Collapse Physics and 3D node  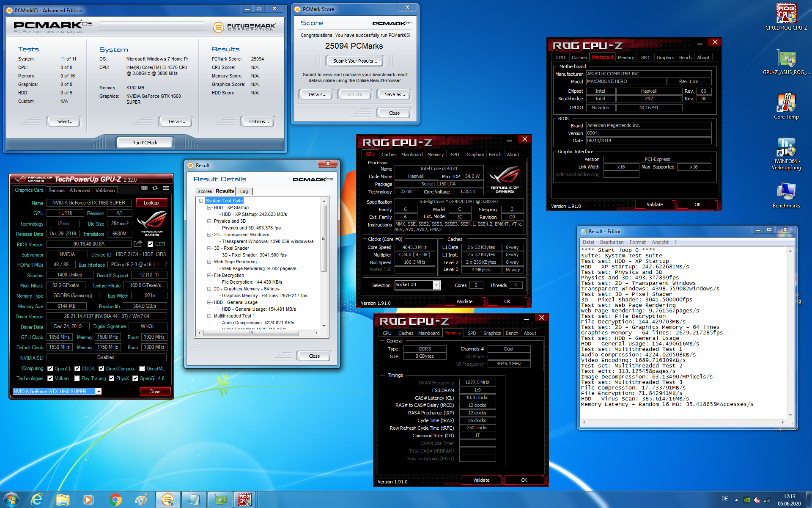[209, 221]
